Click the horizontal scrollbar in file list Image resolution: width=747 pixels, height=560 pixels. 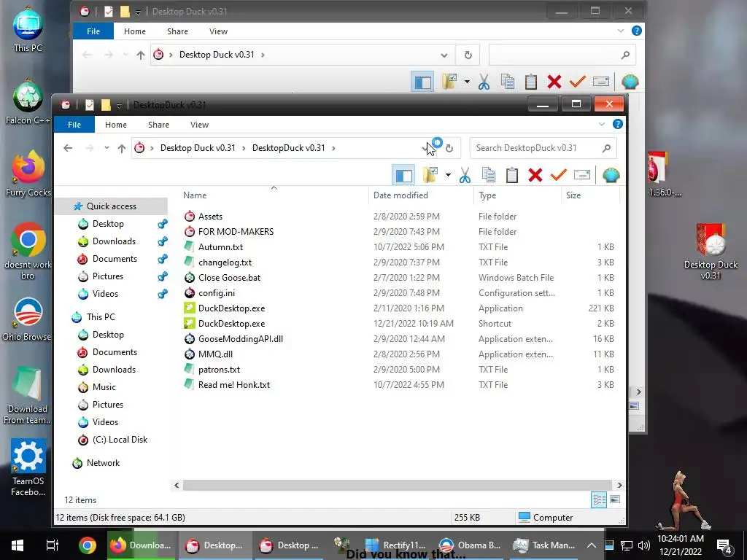(397, 485)
